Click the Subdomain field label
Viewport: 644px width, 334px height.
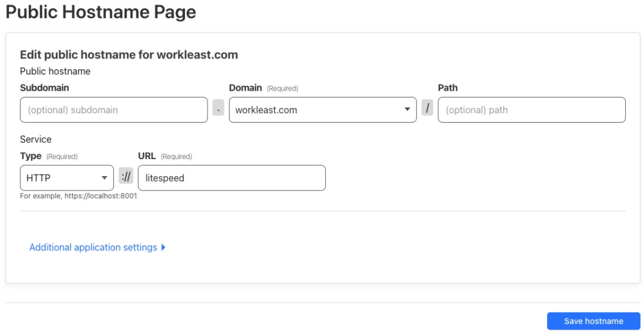[45, 87]
